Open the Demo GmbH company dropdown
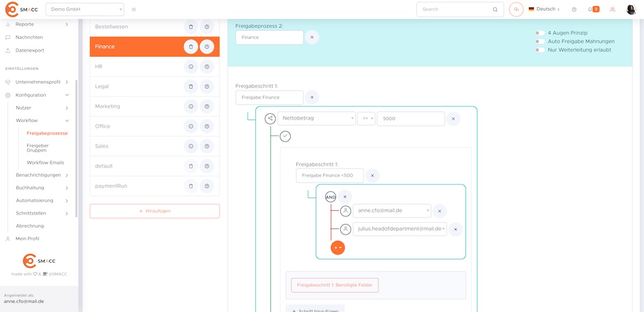 pyautogui.click(x=84, y=9)
